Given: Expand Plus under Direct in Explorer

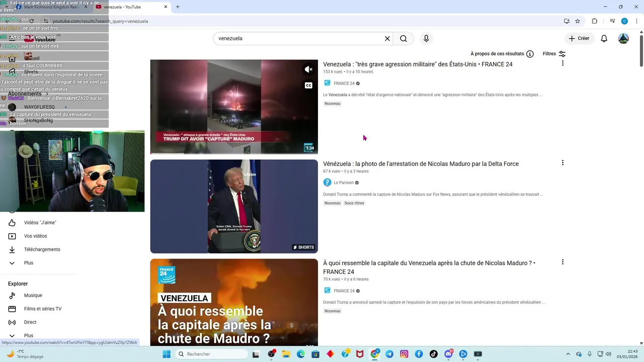Looking at the screenshot, I should [x=28, y=335].
